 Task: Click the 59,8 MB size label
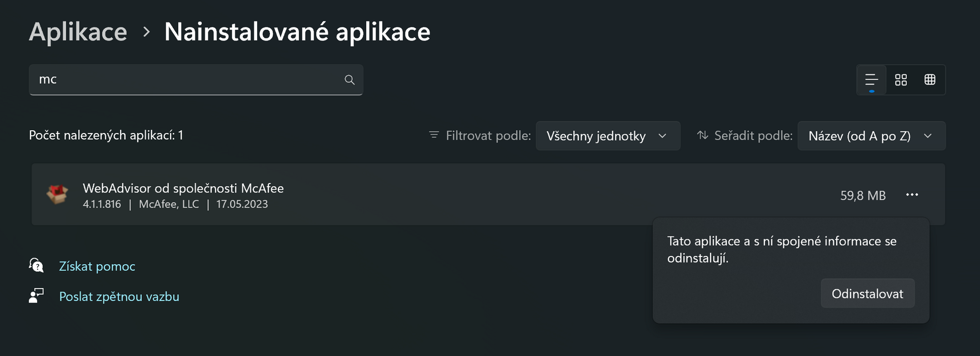click(863, 195)
